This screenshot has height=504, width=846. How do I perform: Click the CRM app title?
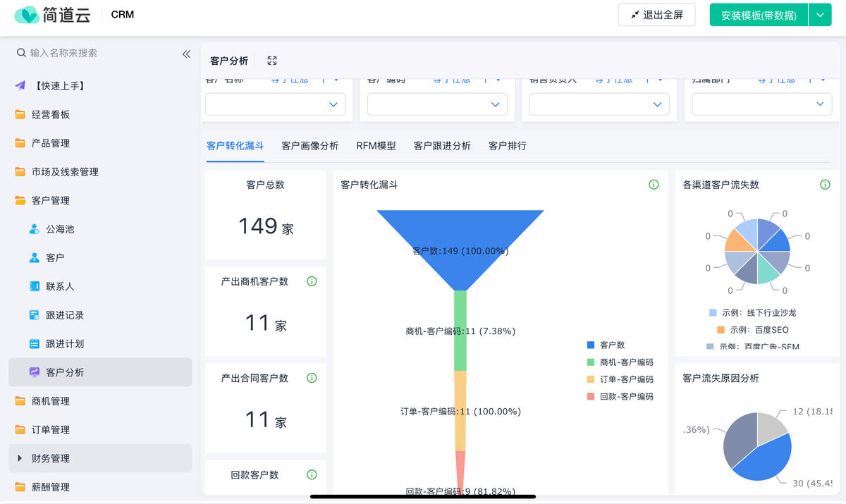coord(123,14)
